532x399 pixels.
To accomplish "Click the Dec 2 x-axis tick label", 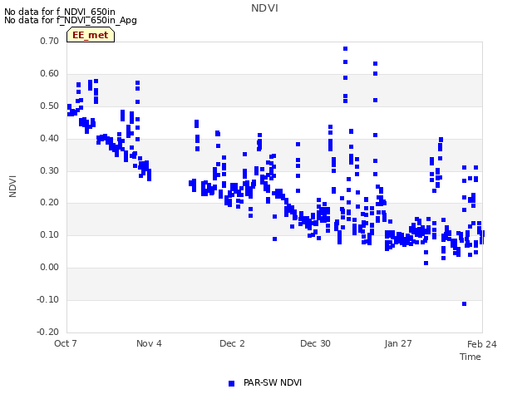I will (232, 343).
